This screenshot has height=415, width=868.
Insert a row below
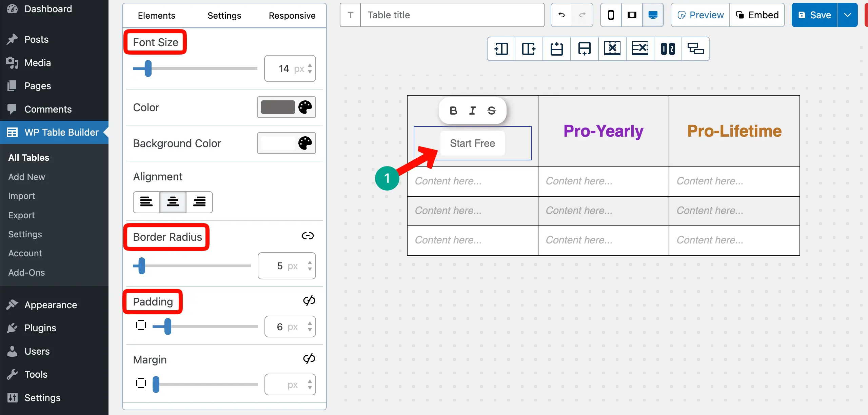pyautogui.click(x=584, y=48)
